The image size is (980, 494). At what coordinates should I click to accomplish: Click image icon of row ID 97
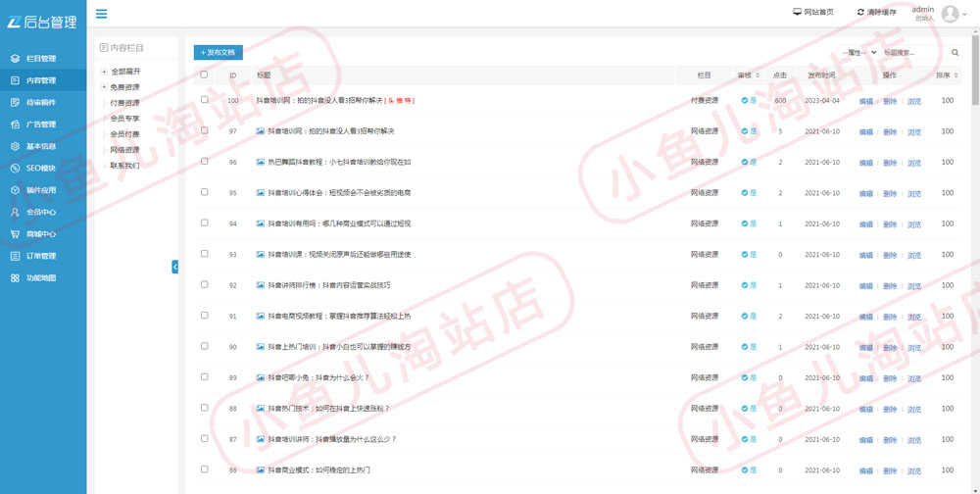[x=261, y=131]
